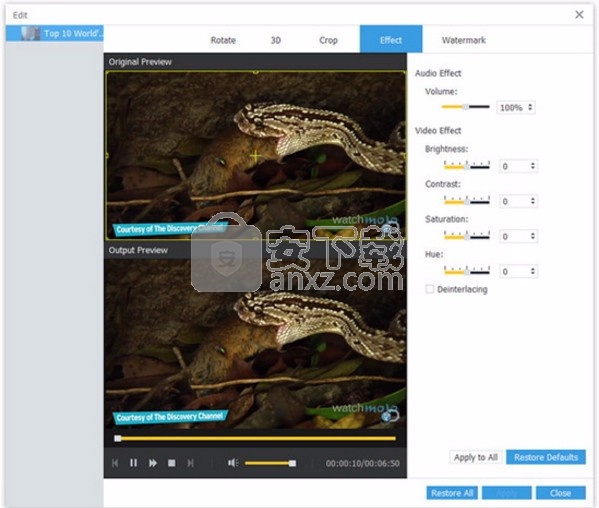The width and height of the screenshot is (599, 508).
Task: Click the Contrast value stepper arrows
Action: (x=533, y=201)
